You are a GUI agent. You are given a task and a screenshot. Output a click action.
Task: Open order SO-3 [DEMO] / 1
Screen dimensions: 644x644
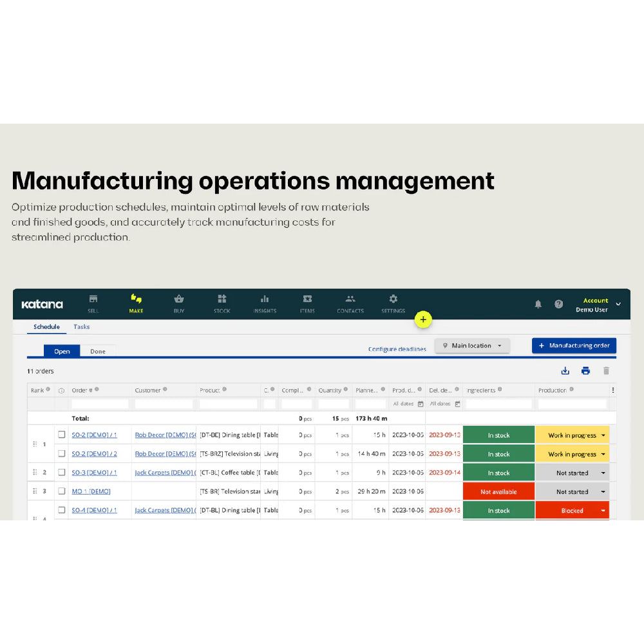[x=94, y=473]
